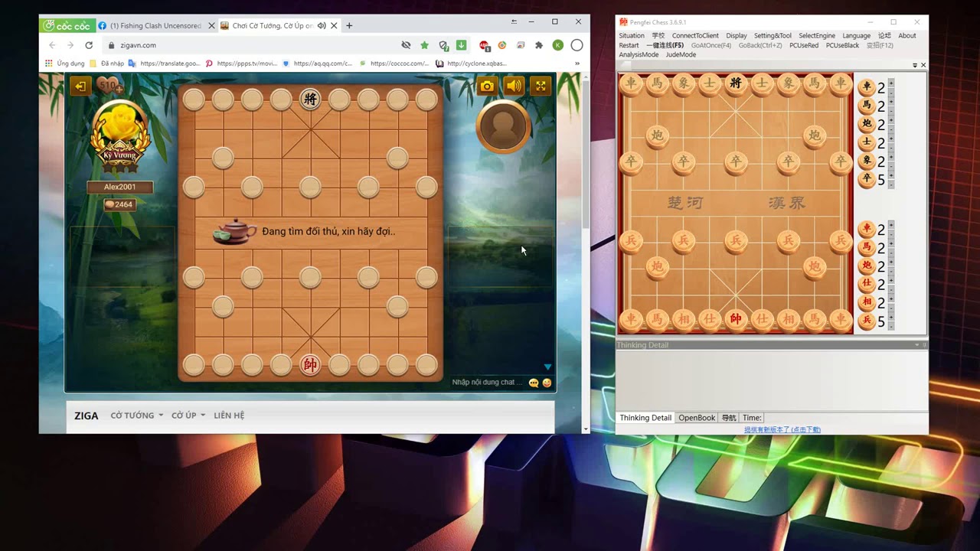The width and height of the screenshot is (980, 551).
Task: Select the camera screenshot icon above the avatar
Action: (487, 86)
